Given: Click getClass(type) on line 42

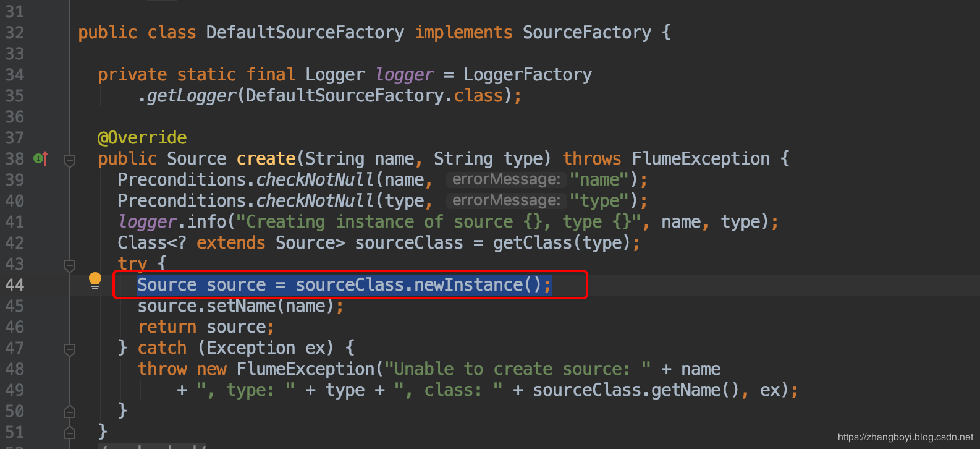Looking at the screenshot, I should pyautogui.click(x=561, y=243).
